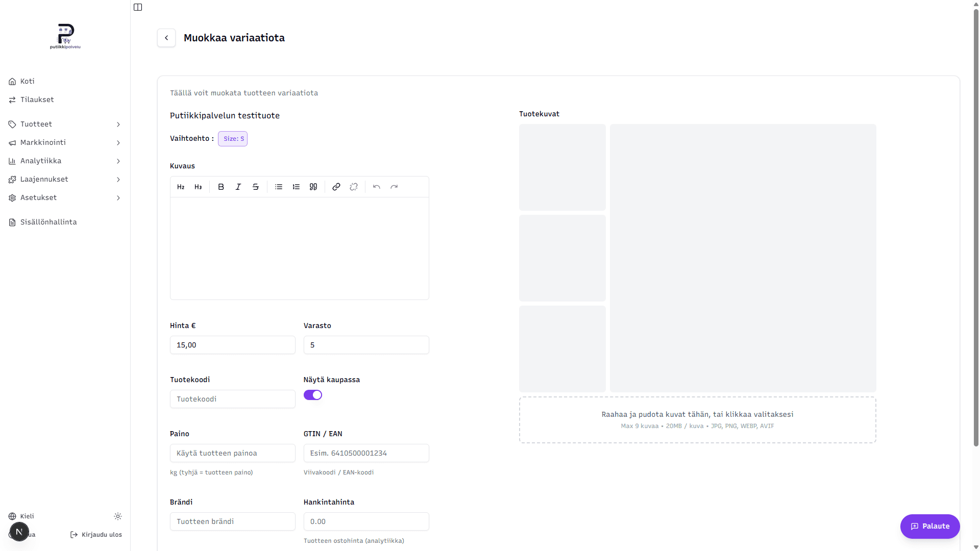The width and height of the screenshot is (980, 551).
Task: Insert a blockquote
Action: [x=313, y=187]
